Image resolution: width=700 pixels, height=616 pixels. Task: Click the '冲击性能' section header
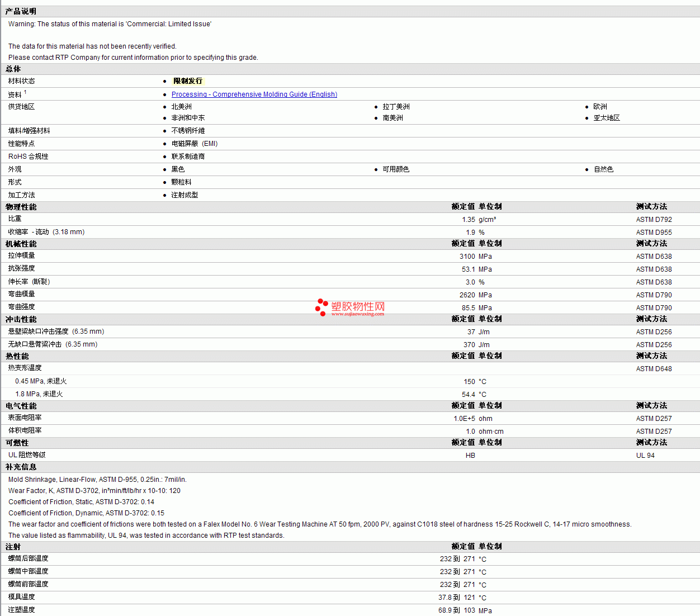[x=21, y=319]
